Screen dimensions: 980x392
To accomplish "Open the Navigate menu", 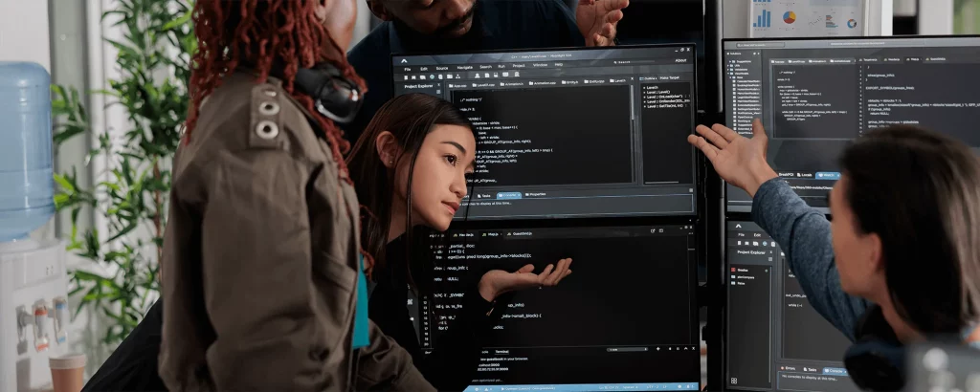I will pyautogui.click(x=465, y=68).
